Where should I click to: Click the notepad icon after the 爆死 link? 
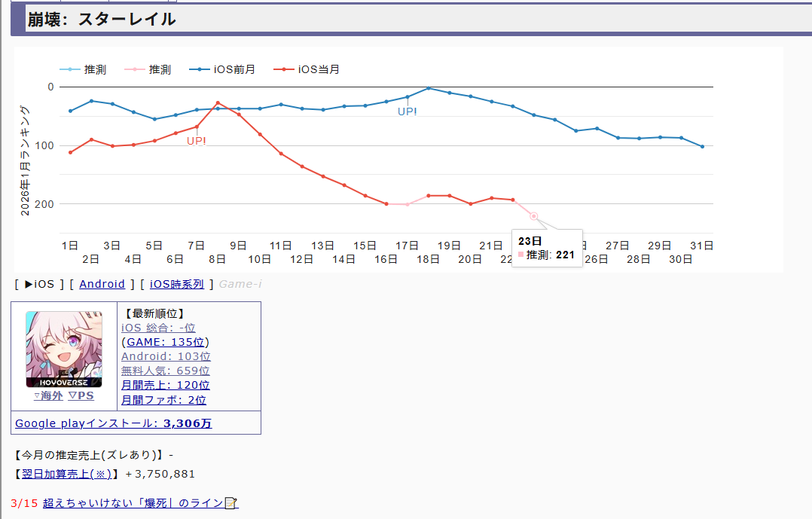231,503
